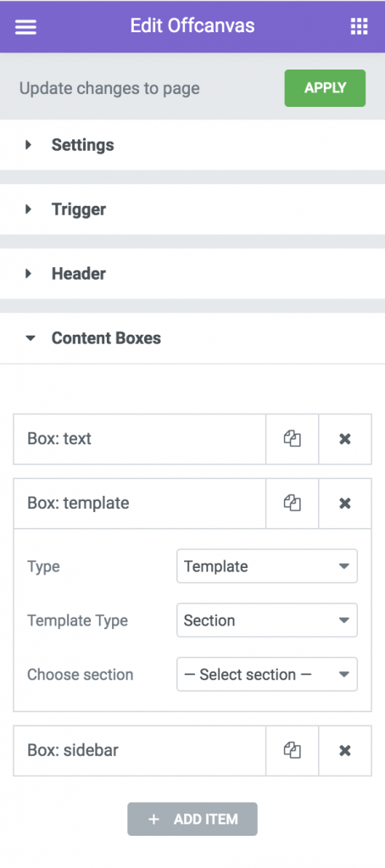Click the green APPLY button
This screenshot has width=385, height=868.
click(x=325, y=88)
